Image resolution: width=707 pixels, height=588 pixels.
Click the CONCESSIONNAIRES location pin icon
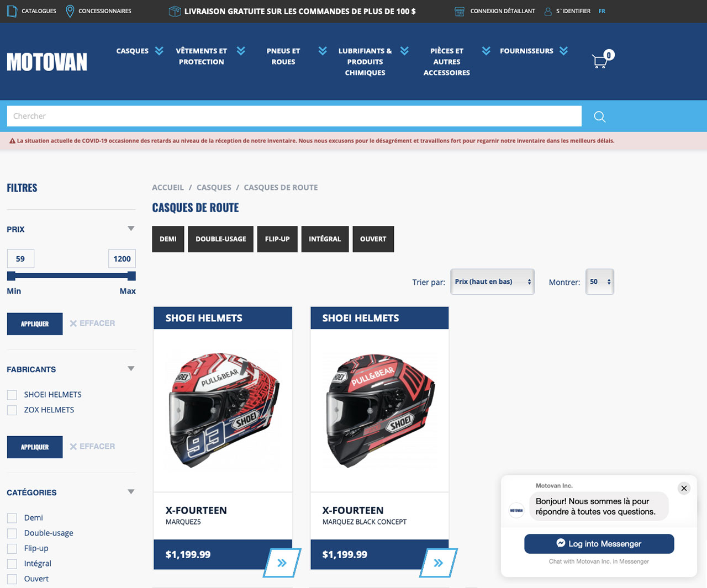70,10
